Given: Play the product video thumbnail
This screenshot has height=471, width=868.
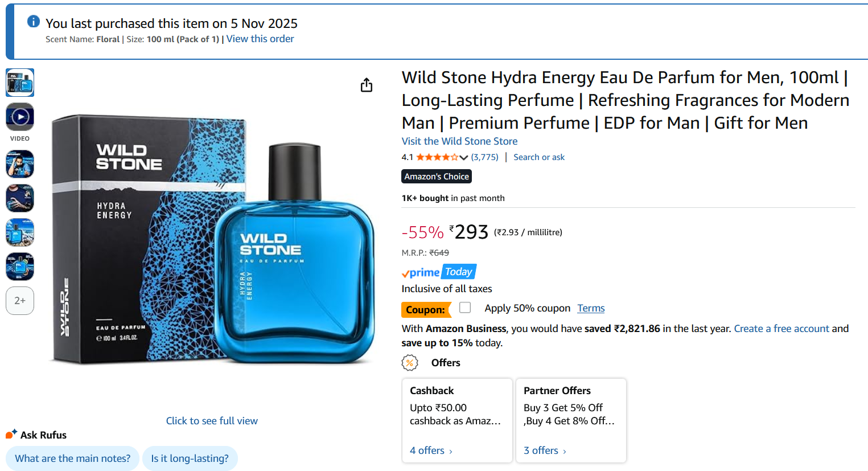Looking at the screenshot, I should pyautogui.click(x=20, y=117).
